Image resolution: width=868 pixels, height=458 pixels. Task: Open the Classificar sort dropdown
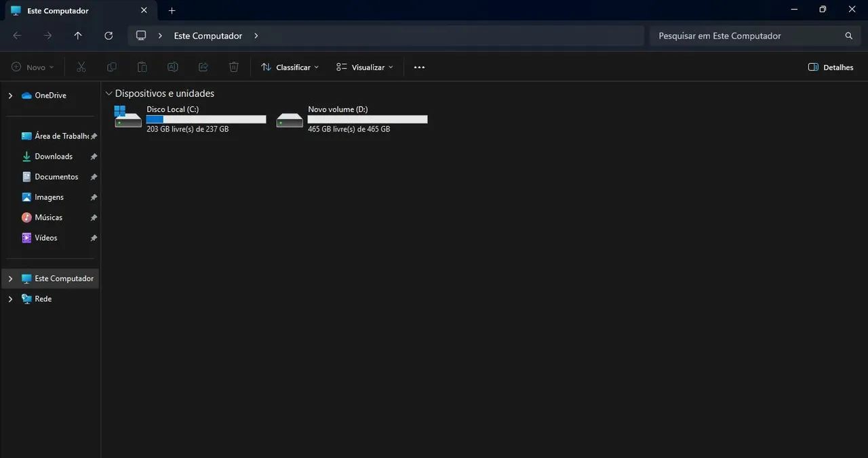290,67
